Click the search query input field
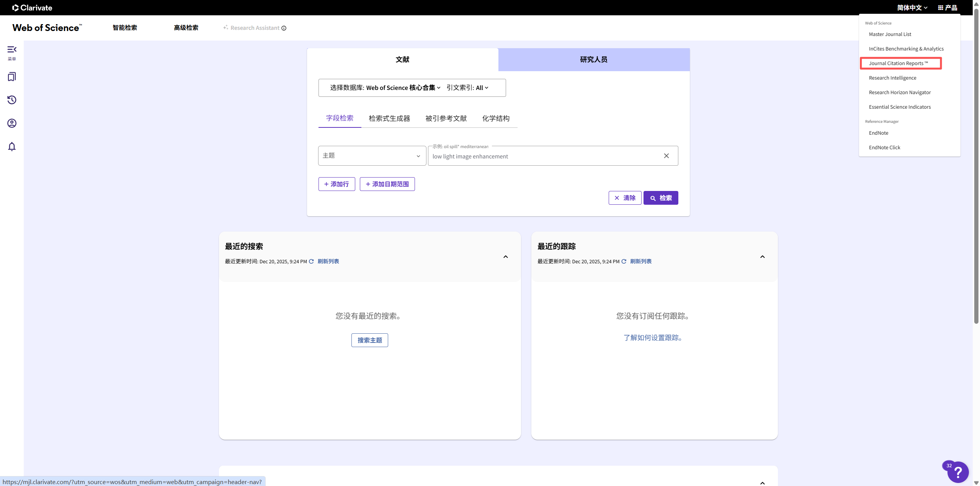Image resolution: width=980 pixels, height=486 pixels. click(x=544, y=156)
